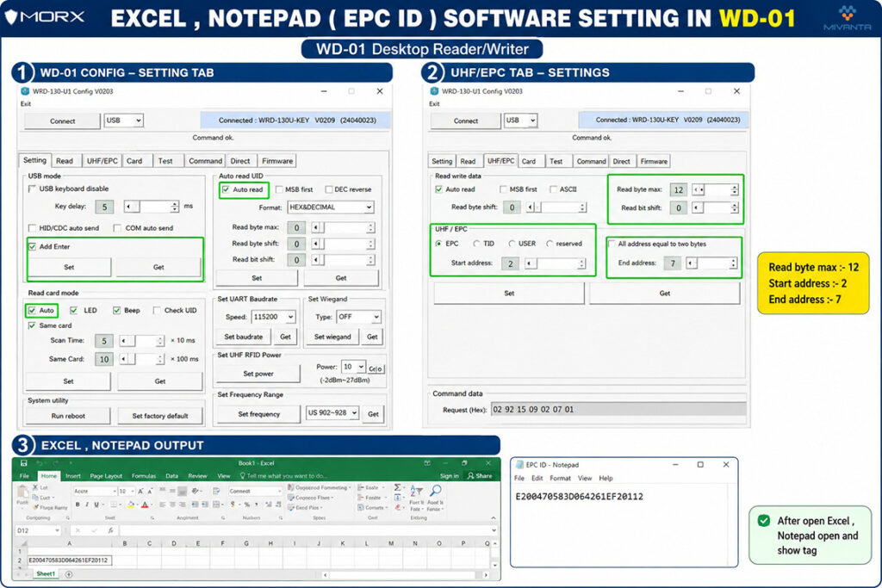The width and height of the screenshot is (882, 588).
Task: Click the Format Painter brush icon in Excel
Action: point(36,507)
